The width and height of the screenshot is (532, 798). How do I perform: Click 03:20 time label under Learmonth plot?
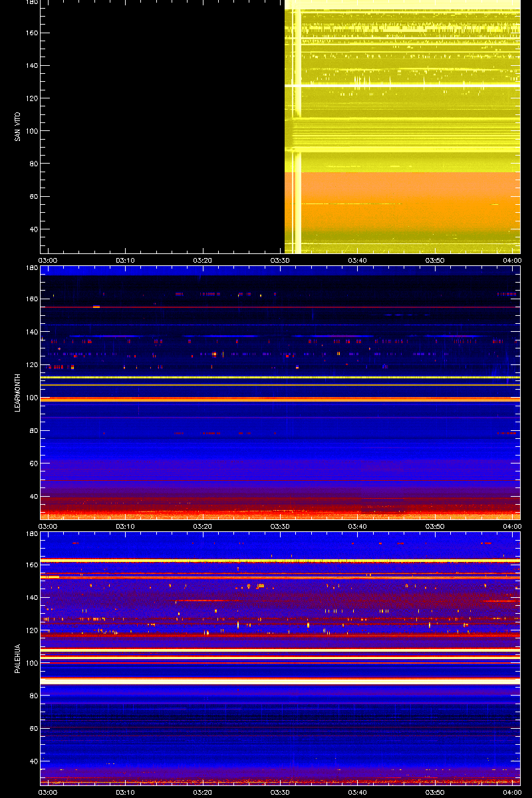click(203, 527)
